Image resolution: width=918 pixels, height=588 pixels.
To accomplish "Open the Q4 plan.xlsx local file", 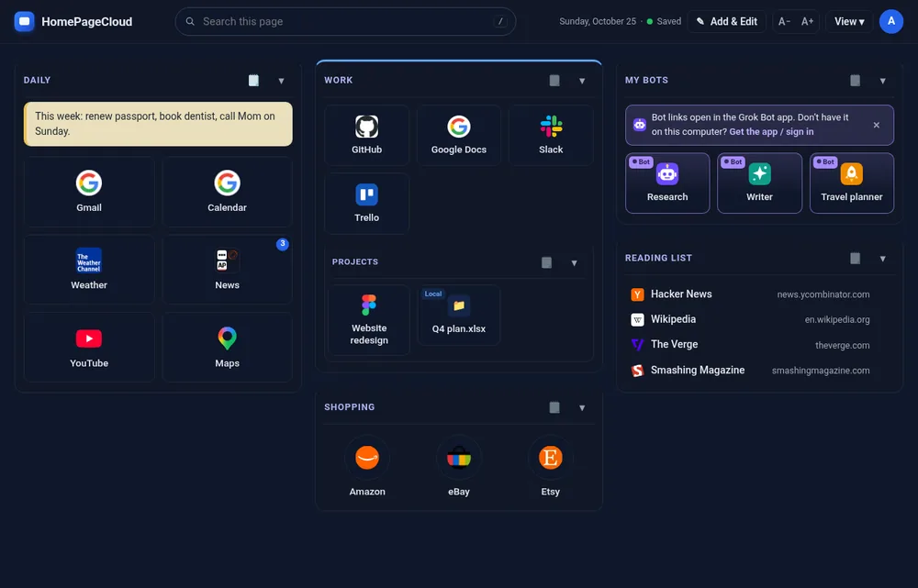I will tap(459, 315).
